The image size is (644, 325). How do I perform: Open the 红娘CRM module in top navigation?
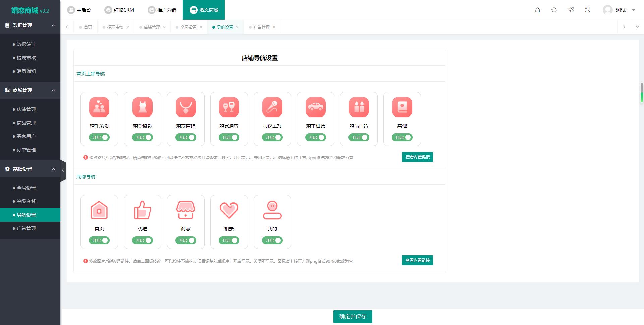click(120, 10)
